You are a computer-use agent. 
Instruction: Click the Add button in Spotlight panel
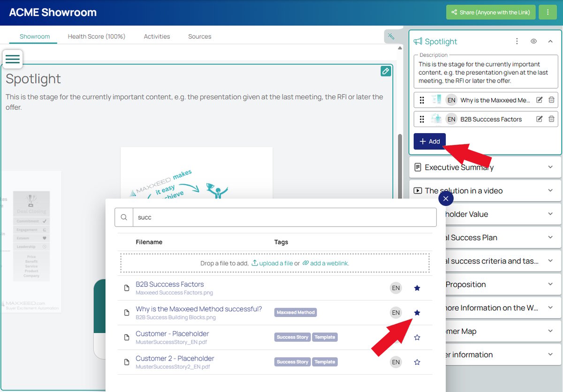click(x=430, y=142)
